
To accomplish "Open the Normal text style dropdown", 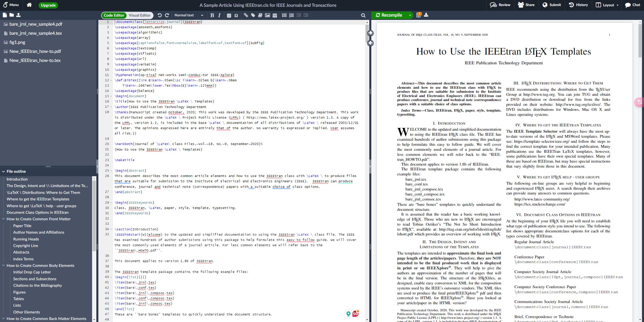I will [189, 15].
